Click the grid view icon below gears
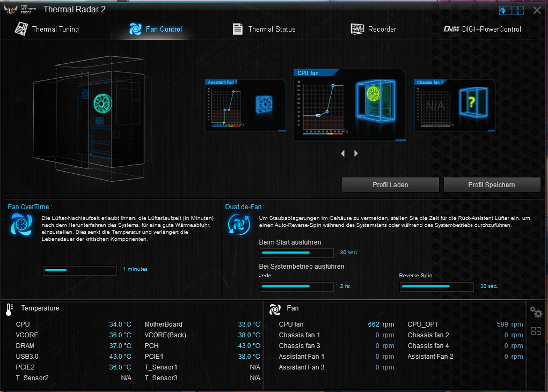 pyautogui.click(x=536, y=330)
